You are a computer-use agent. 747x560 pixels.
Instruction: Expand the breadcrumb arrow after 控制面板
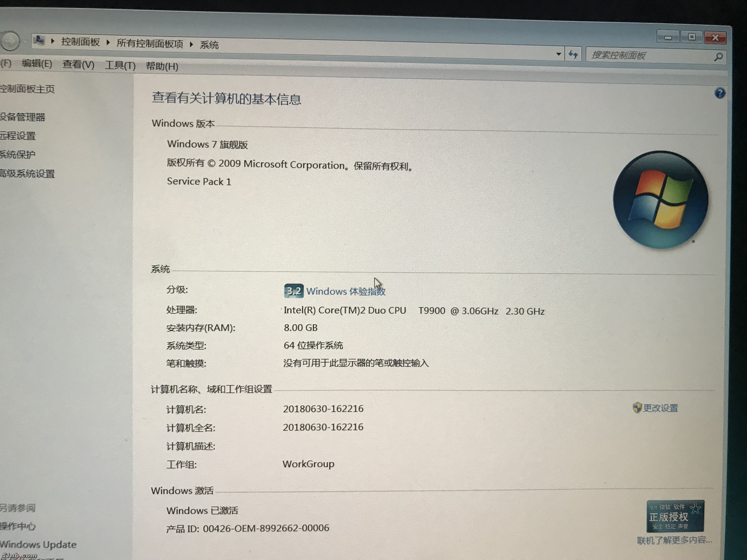108,42
